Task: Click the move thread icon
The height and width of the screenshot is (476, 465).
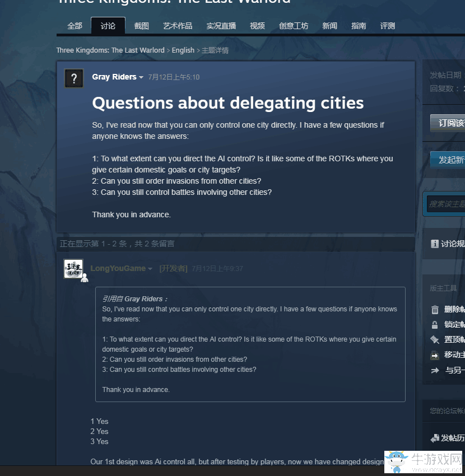Action: tap(435, 355)
